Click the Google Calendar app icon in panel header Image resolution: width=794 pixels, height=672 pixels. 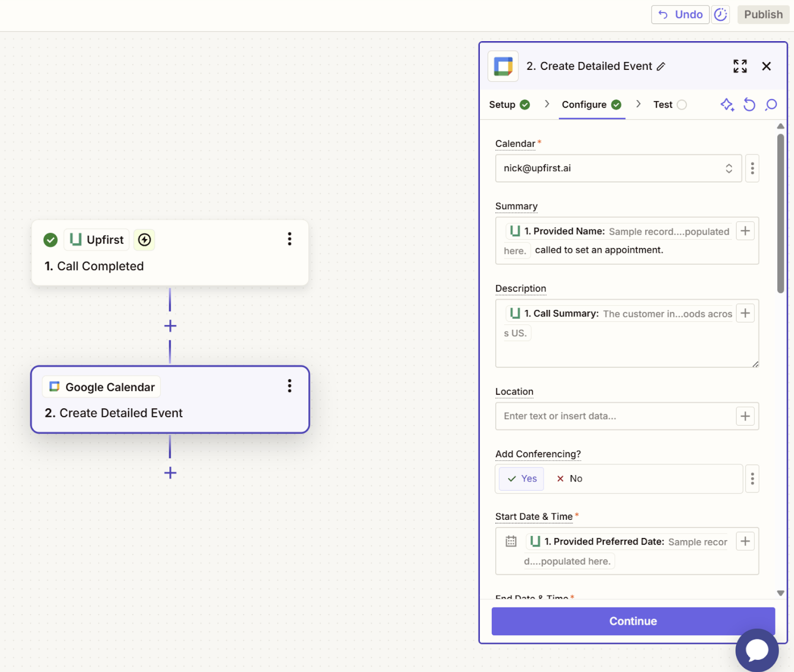pos(503,66)
